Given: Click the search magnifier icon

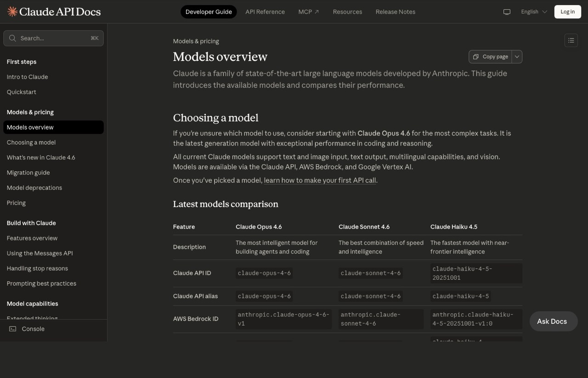Looking at the screenshot, I should [12, 38].
